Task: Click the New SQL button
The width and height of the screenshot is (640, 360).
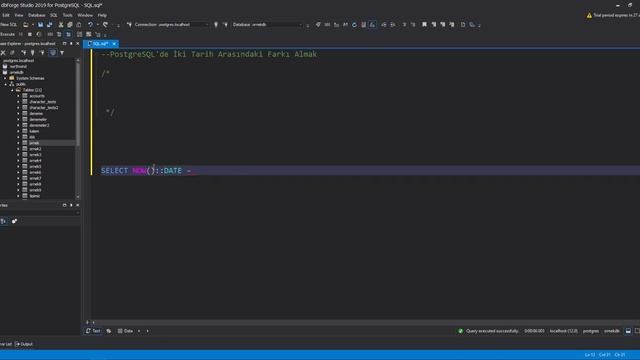Action: tap(9, 25)
